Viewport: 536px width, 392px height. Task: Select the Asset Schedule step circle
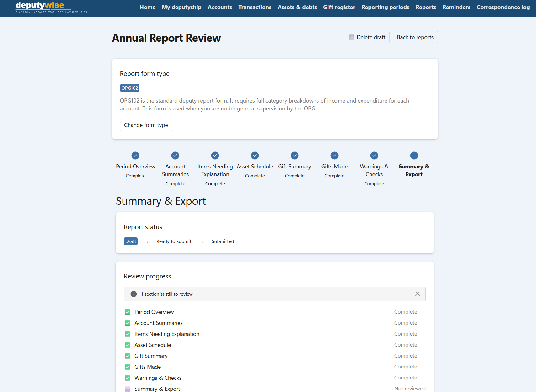(x=255, y=156)
